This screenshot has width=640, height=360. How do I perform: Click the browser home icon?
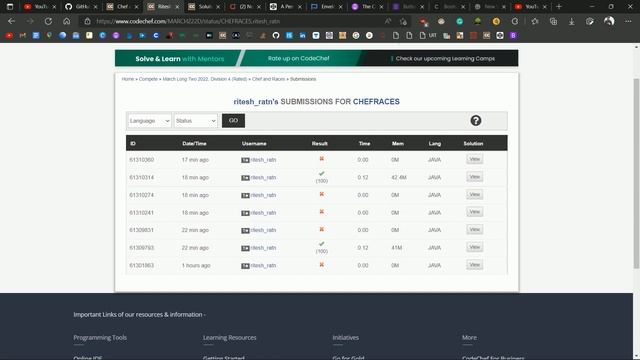coord(67,21)
